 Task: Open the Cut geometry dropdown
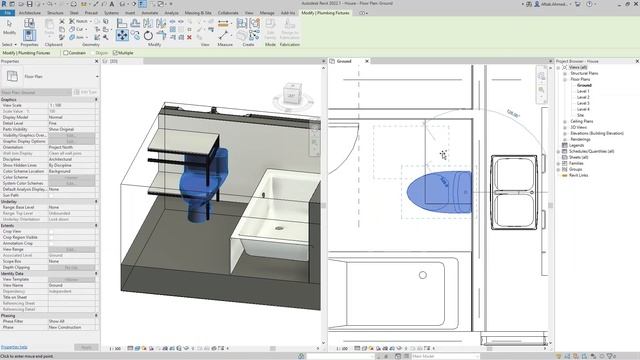86,29
